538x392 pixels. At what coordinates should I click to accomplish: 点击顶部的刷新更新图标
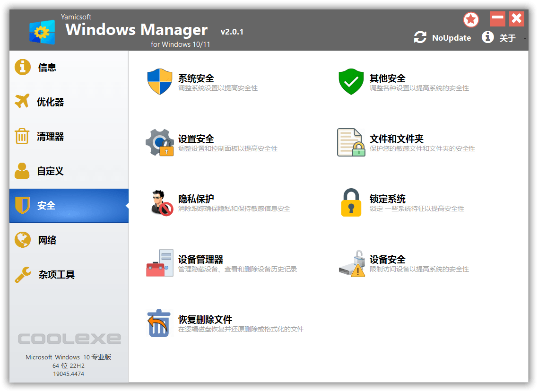point(420,37)
